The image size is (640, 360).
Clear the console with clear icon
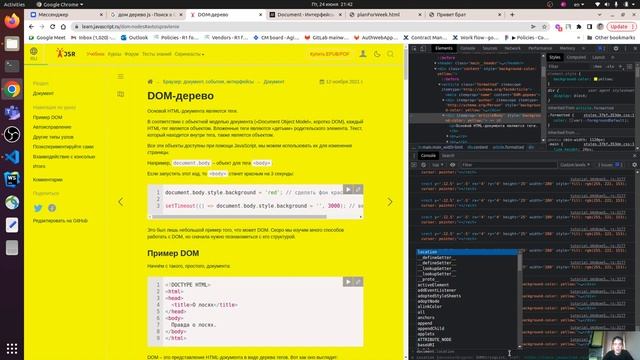point(423,164)
